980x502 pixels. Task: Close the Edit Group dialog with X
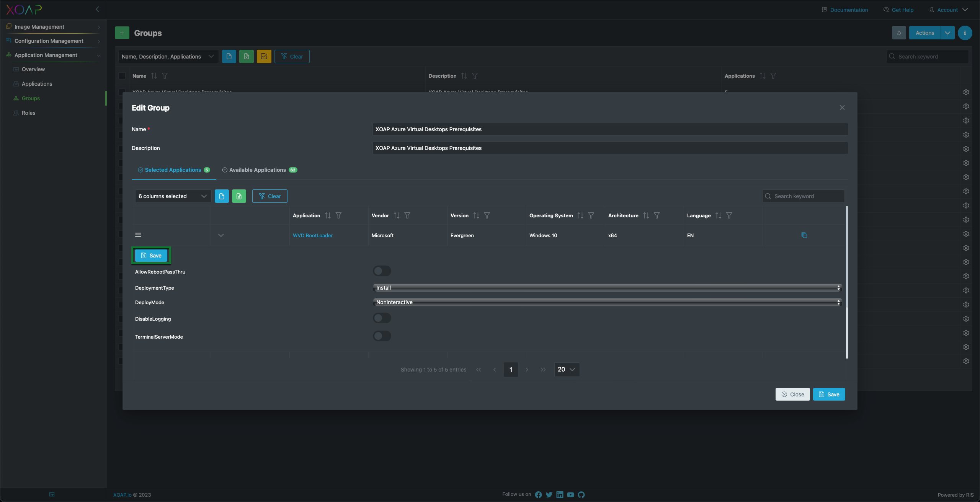(842, 108)
